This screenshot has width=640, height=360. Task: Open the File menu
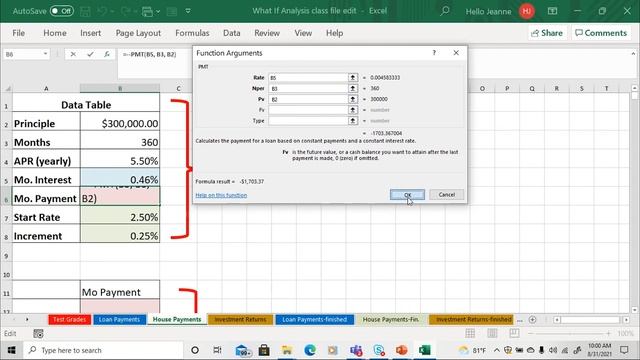tap(18, 33)
